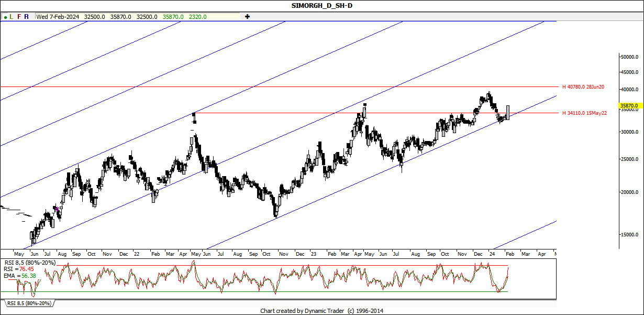
Task: Click the Chart created by Dynamic Trader footer
Action: pos(322,311)
